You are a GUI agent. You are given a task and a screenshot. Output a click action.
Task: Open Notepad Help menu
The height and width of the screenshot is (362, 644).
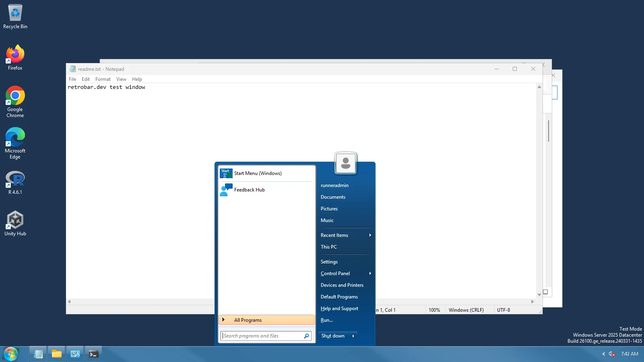[x=137, y=79]
